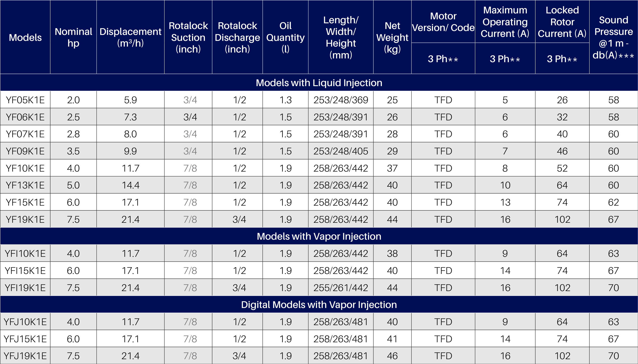Select maximum operating current 8
638x364 pixels.
click(x=505, y=168)
